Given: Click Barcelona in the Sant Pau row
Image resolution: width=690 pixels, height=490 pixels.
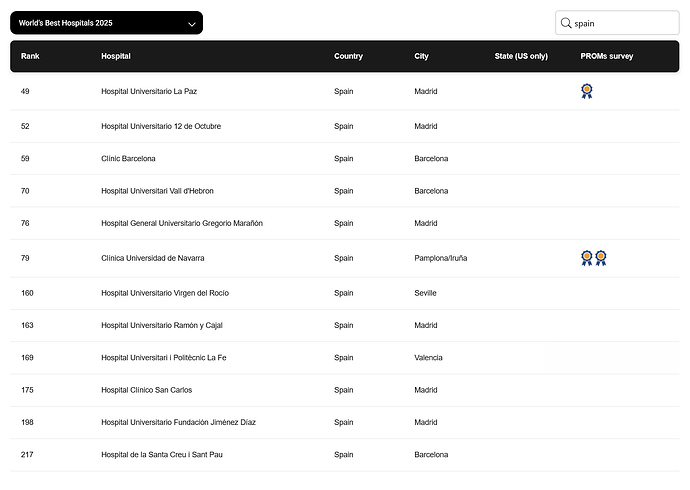Looking at the screenshot, I should [x=431, y=455].
